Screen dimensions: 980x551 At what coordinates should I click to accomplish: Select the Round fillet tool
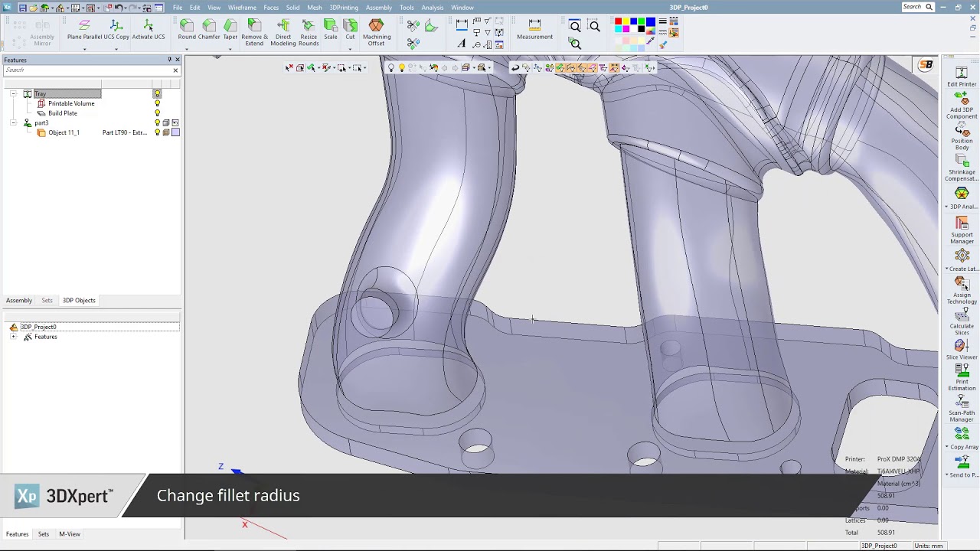point(187,30)
